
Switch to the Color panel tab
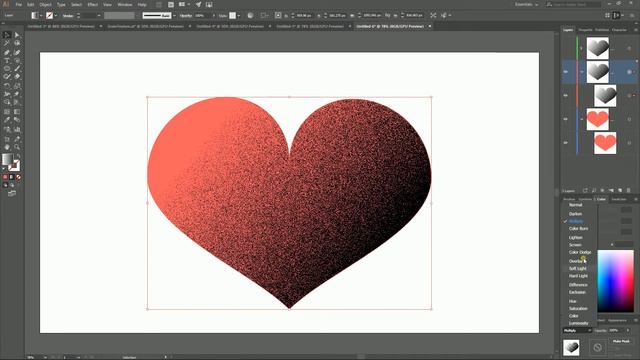click(601, 199)
